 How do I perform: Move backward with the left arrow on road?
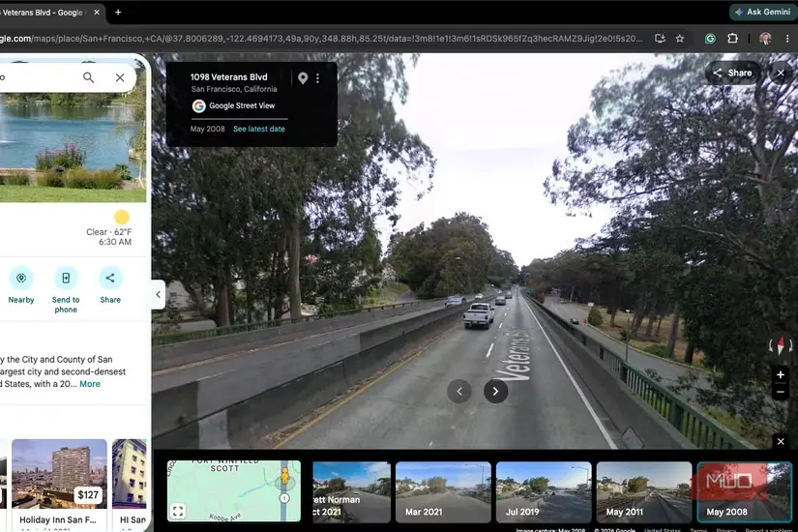(x=459, y=391)
